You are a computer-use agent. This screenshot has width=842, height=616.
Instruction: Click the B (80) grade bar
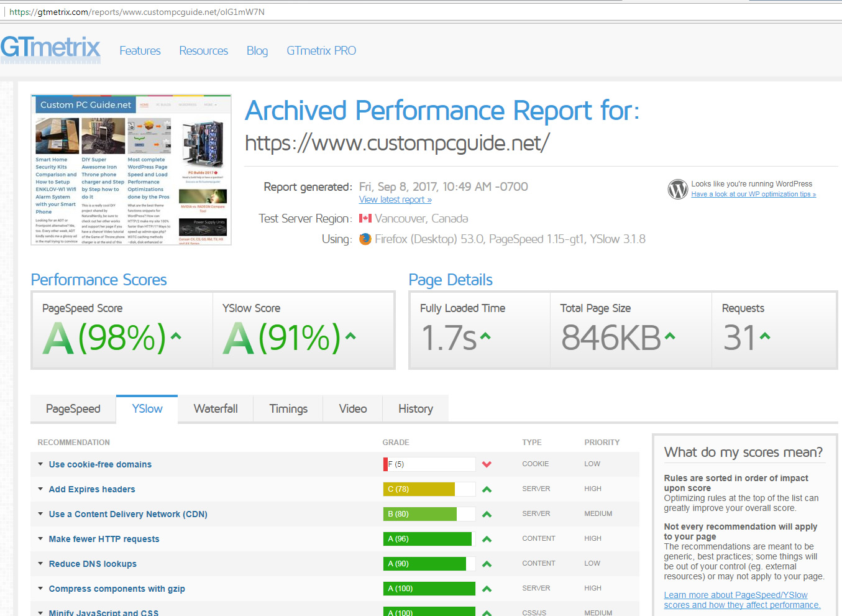pos(429,514)
